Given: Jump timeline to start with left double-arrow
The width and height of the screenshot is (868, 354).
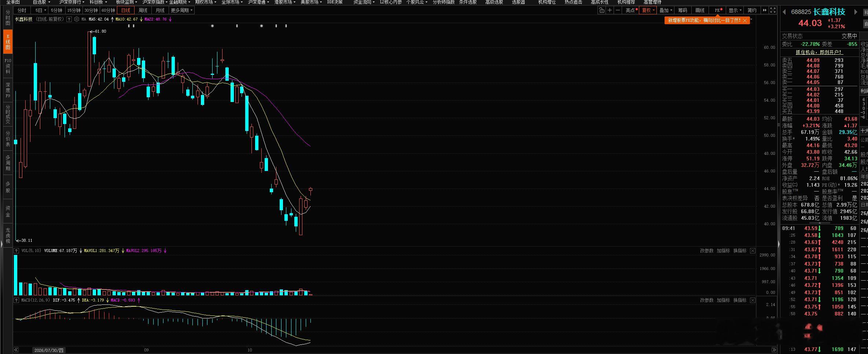Looking at the screenshot, I should coord(16,350).
